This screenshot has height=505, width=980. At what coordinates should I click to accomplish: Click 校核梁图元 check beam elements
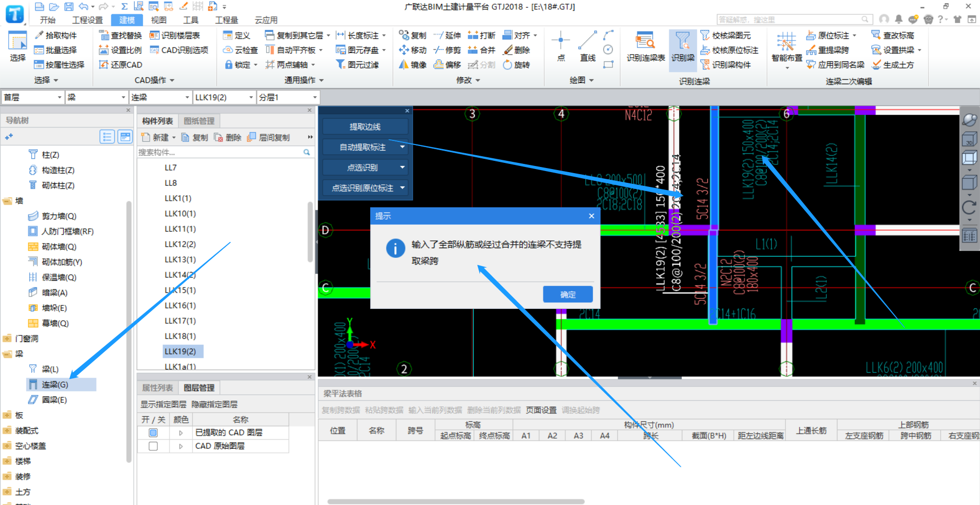pos(726,35)
